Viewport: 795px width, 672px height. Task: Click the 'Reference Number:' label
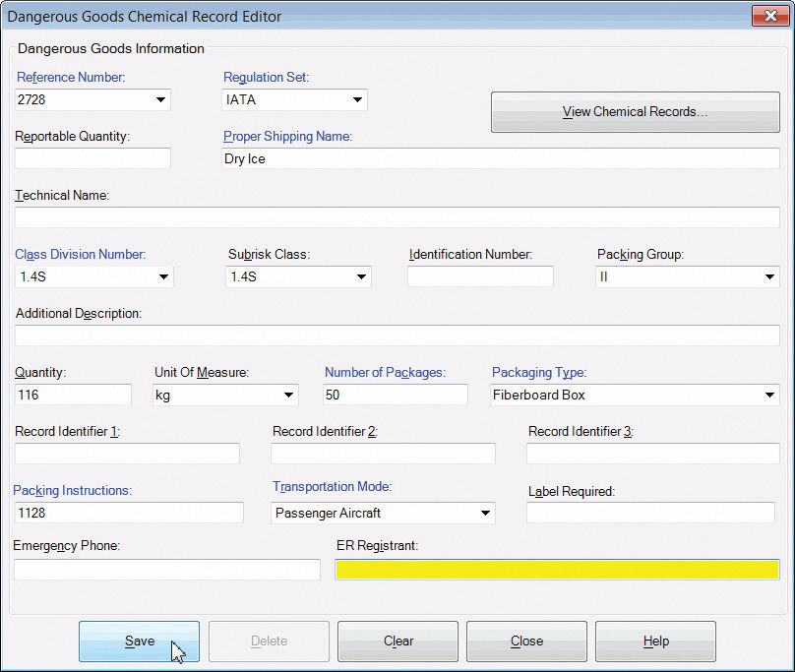click(71, 77)
